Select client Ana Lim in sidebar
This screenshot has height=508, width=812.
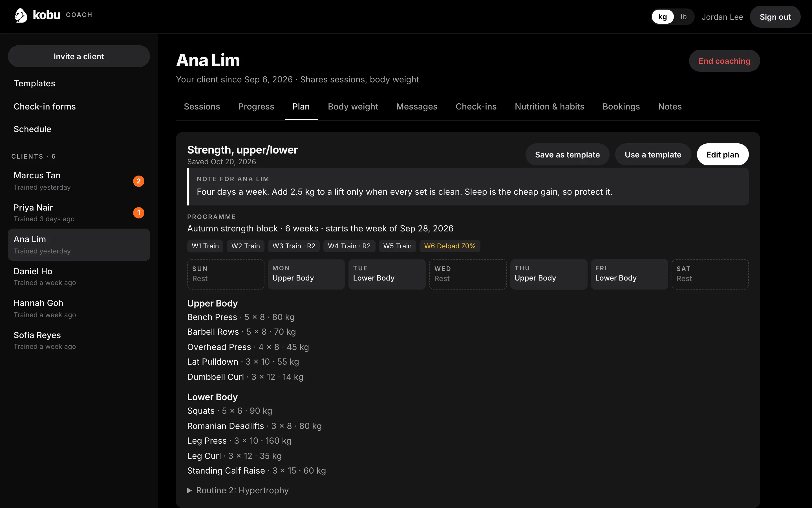pos(79,245)
